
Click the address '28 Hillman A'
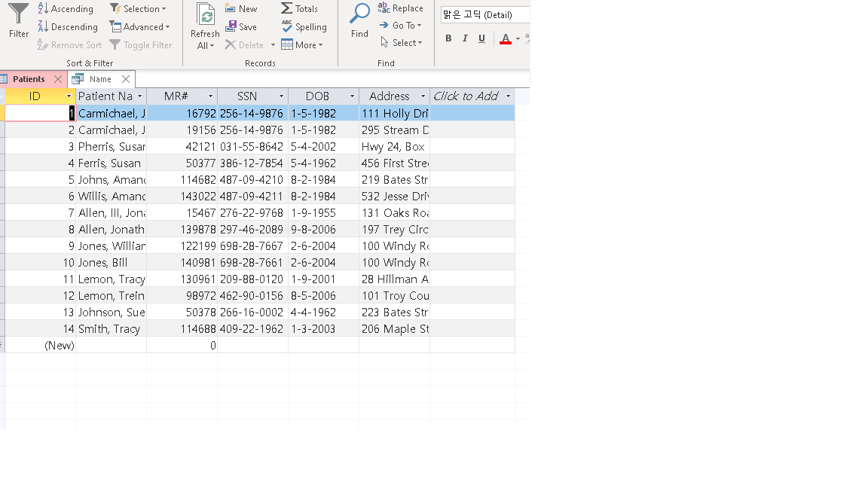click(395, 279)
